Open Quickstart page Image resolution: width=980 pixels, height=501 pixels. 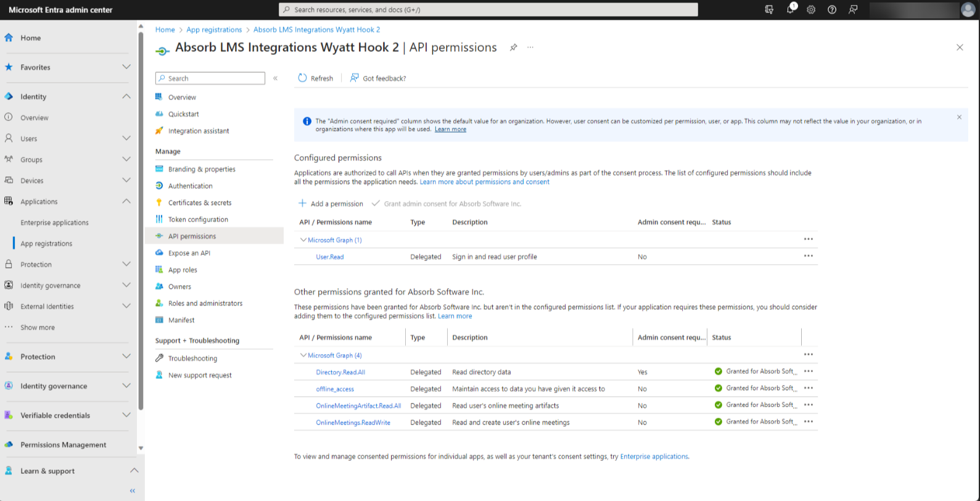pos(183,114)
